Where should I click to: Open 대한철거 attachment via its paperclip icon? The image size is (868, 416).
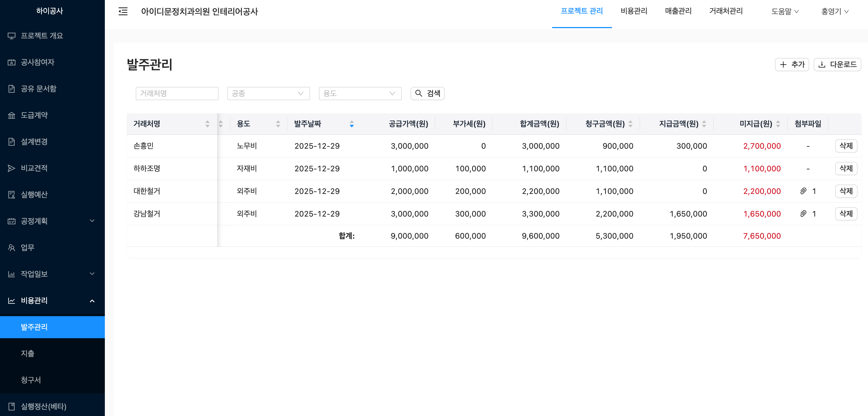[803, 191]
